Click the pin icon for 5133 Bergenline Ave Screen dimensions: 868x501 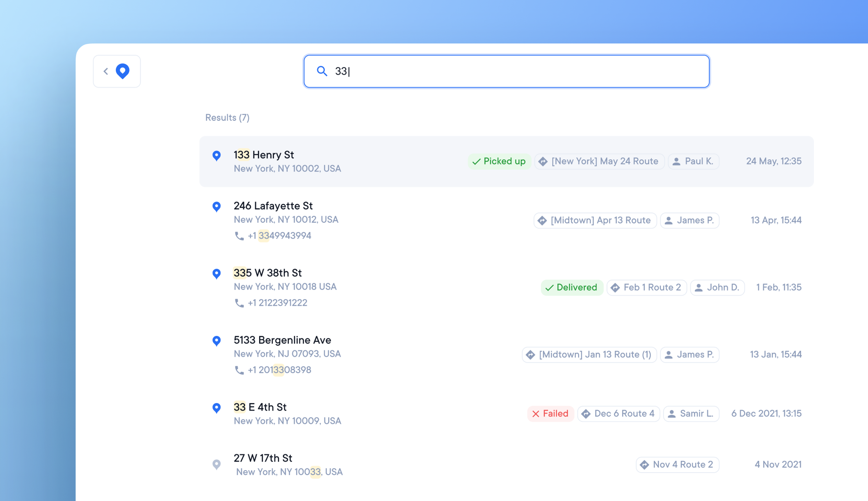[216, 341]
